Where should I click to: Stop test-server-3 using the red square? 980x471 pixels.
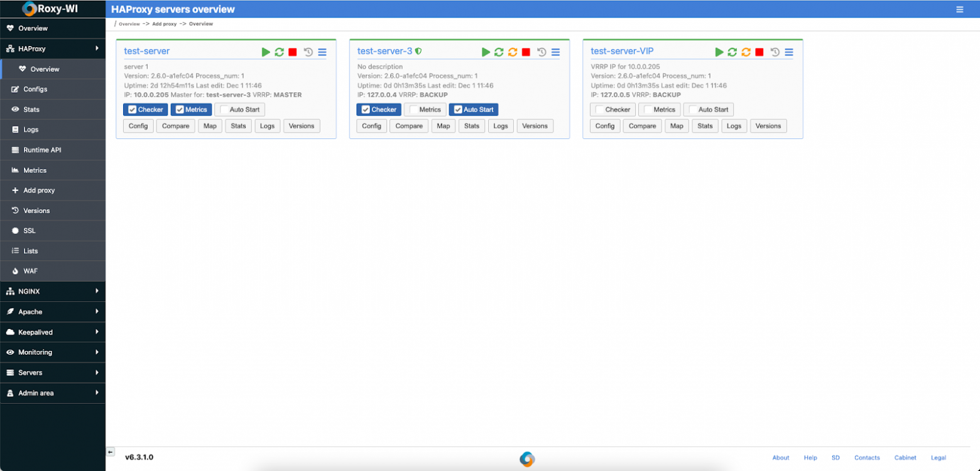click(526, 52)
